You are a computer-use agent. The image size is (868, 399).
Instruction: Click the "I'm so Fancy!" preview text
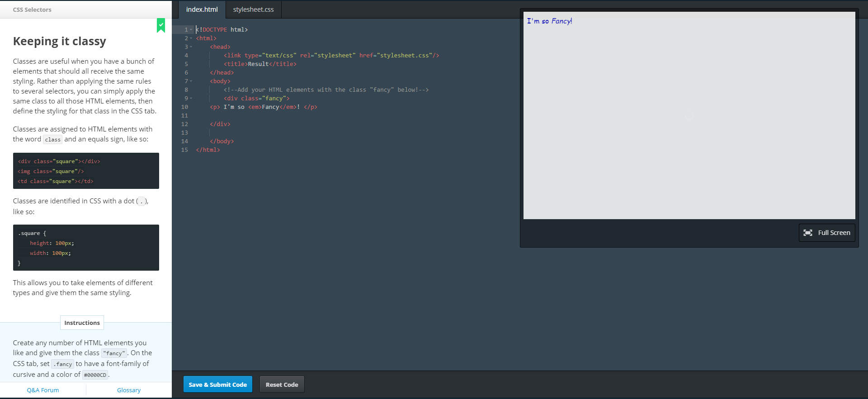tap(549, 21)
